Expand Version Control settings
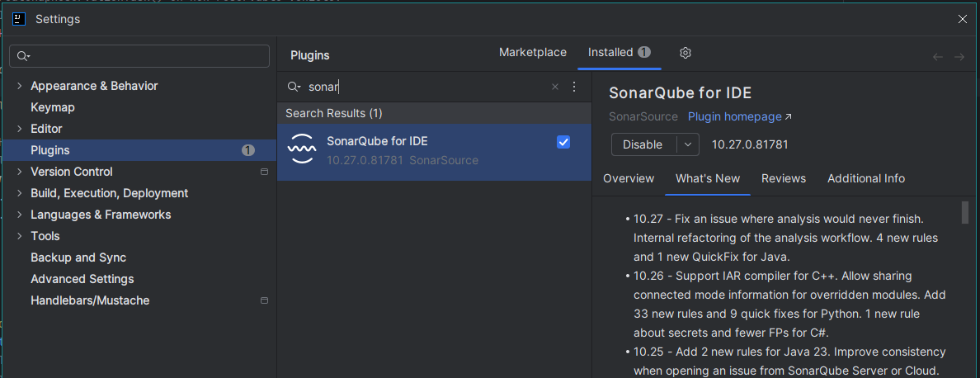 20,172
